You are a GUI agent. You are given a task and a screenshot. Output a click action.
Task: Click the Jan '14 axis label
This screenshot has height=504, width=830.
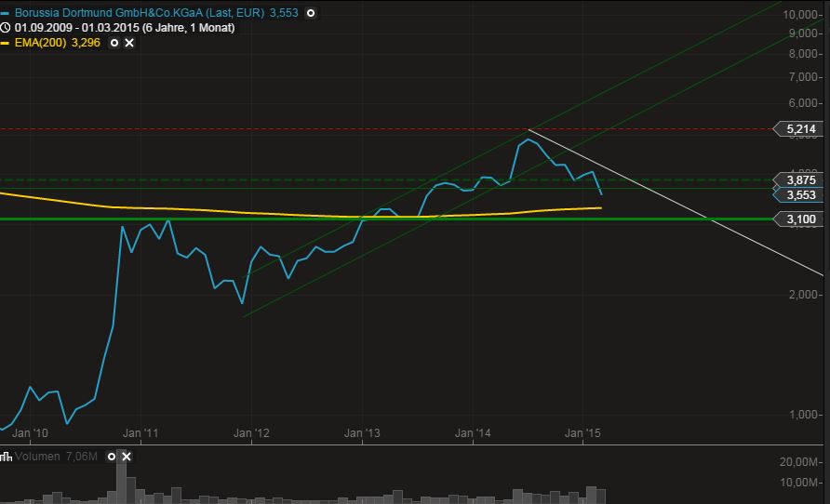coord(473,433)
